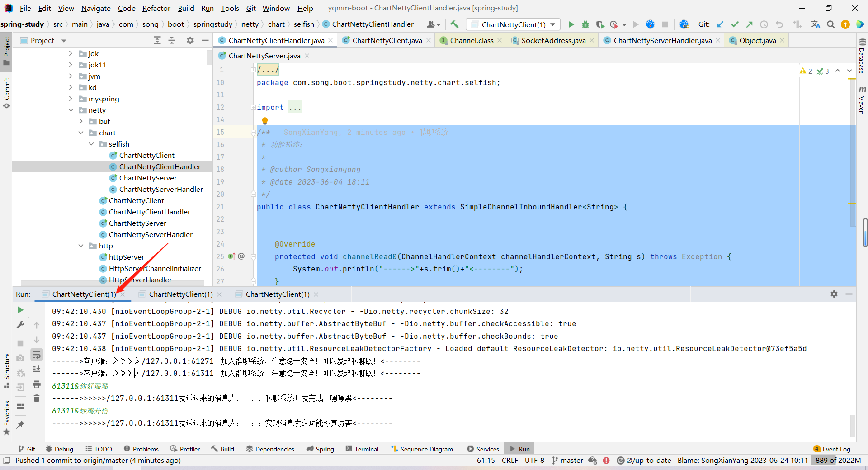Viewport: 868px width, 470px height.
Task: Open IDE update notification icon
Action: pos(845,24)
